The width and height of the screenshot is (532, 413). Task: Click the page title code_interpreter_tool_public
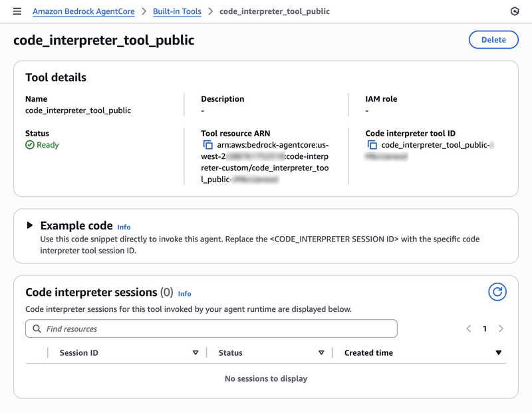[x=104, y=40]
